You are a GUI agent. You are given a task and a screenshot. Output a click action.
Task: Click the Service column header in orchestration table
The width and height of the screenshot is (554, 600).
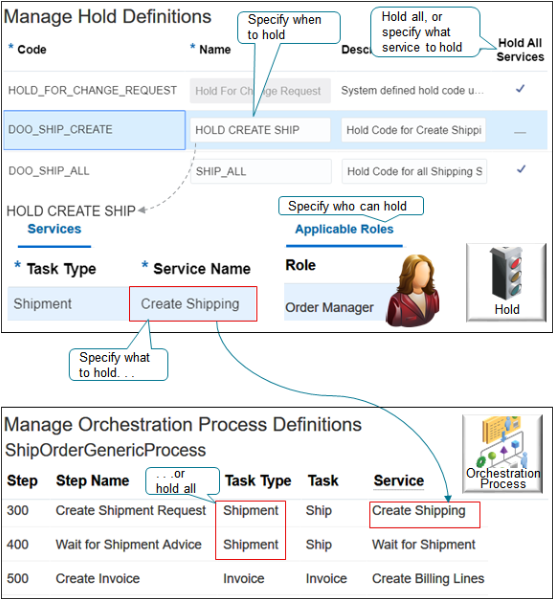399,481
